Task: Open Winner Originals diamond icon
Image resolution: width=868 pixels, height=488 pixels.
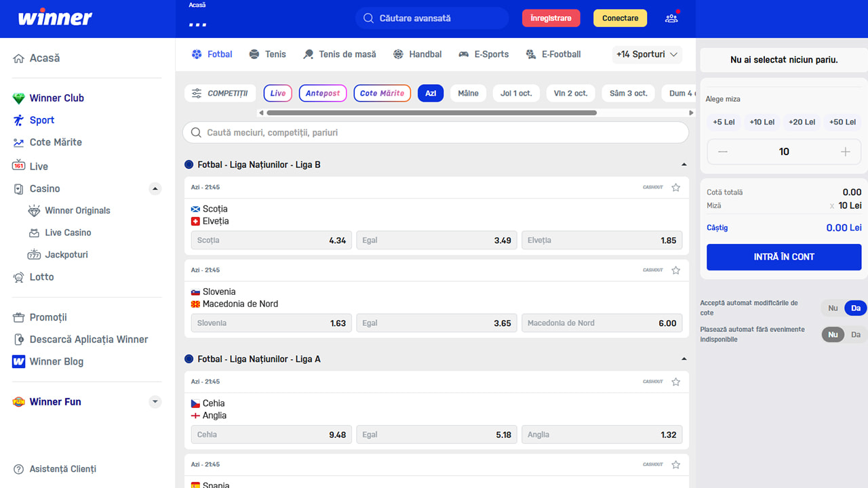Action: click(34, 211)
